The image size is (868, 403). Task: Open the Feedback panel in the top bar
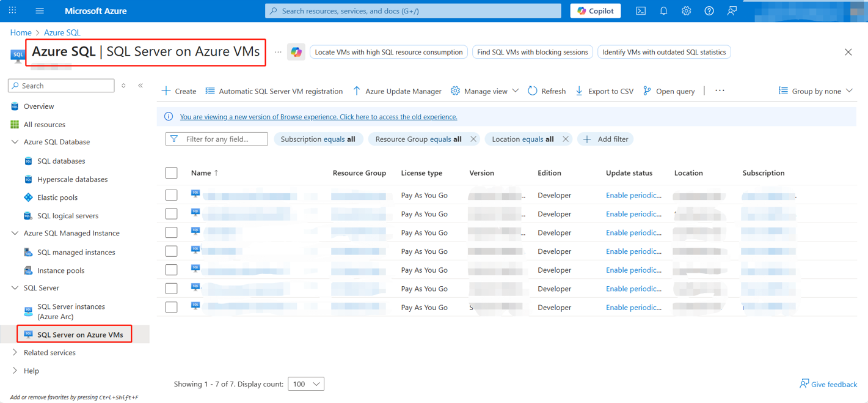click(731, 10)
